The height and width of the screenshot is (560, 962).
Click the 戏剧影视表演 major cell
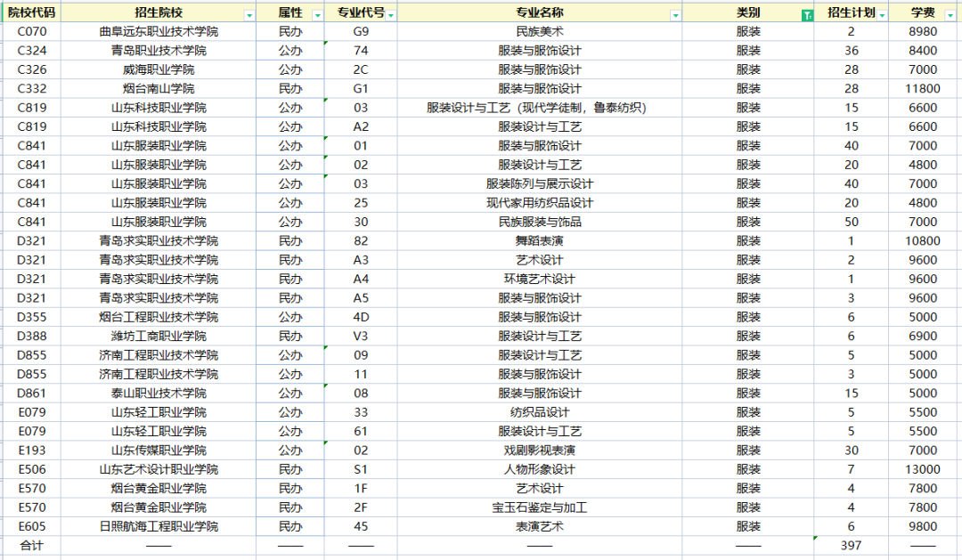pos(539,450)
